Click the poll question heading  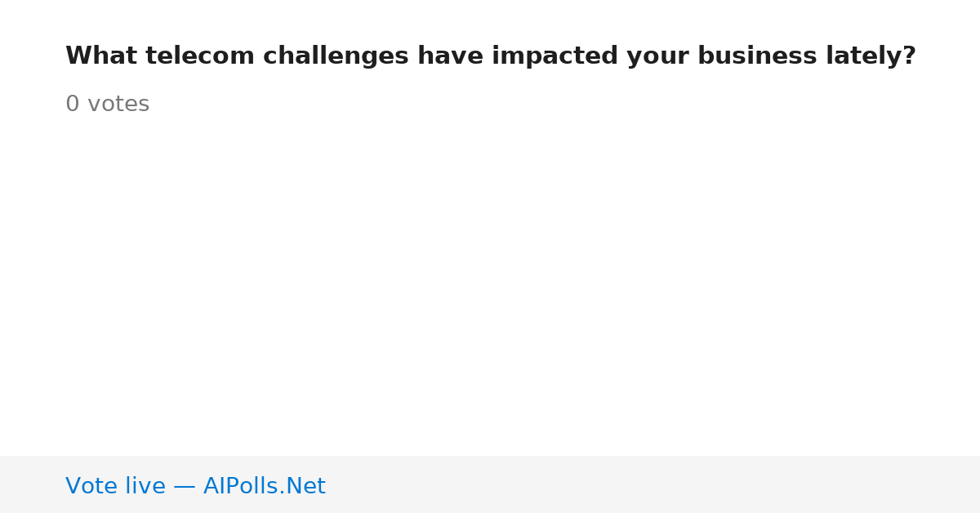pos(491,56)
